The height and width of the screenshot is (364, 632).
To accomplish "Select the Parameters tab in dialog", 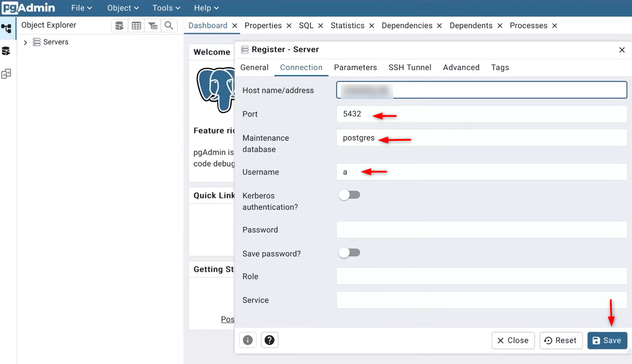I will tap(355, 68).
